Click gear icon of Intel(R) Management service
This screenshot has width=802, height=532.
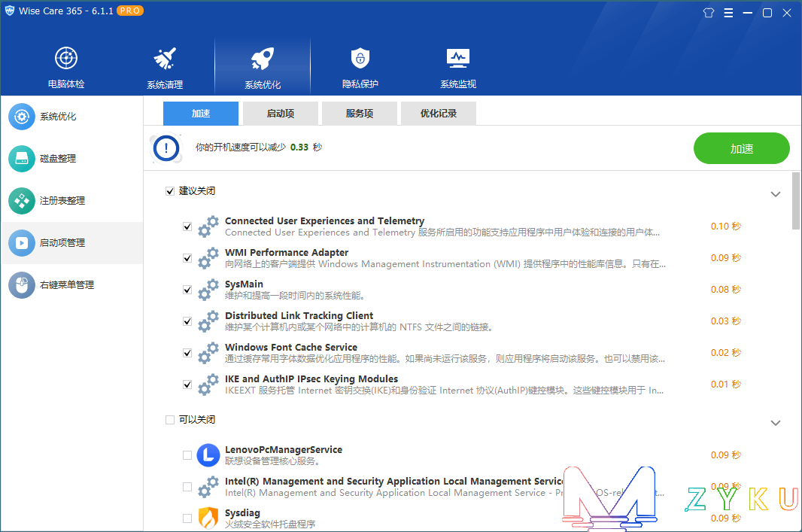208,487
